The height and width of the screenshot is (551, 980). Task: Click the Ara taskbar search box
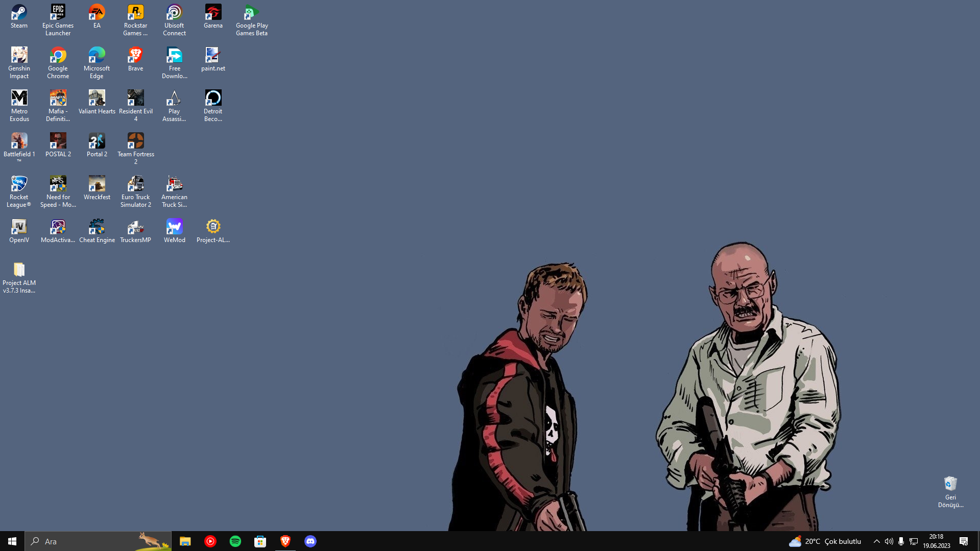(98, 541)
